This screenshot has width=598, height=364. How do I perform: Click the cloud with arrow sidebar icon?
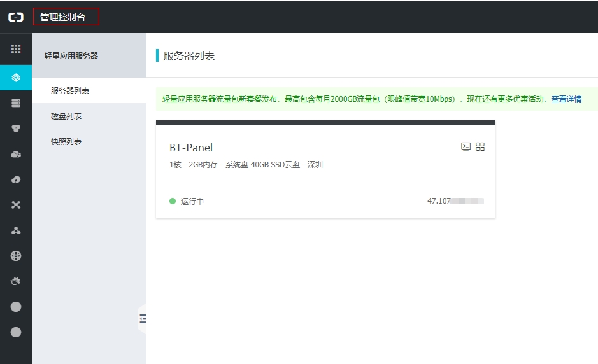point(16,179)
